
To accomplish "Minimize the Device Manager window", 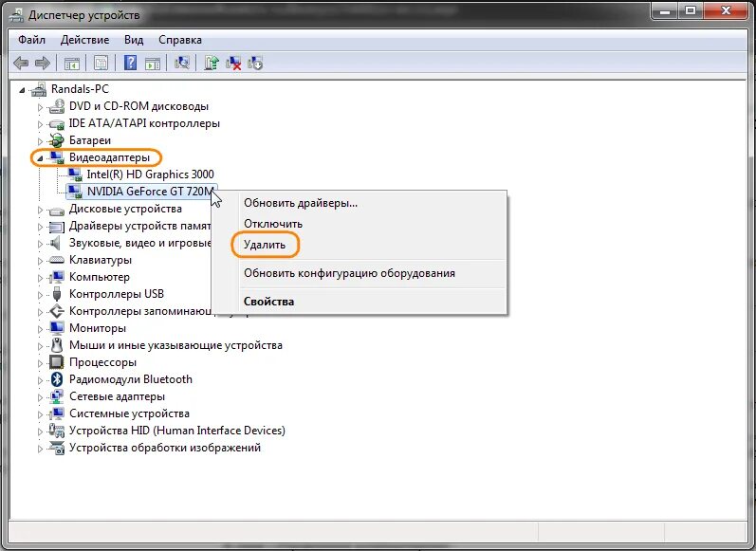I will 666,10.
